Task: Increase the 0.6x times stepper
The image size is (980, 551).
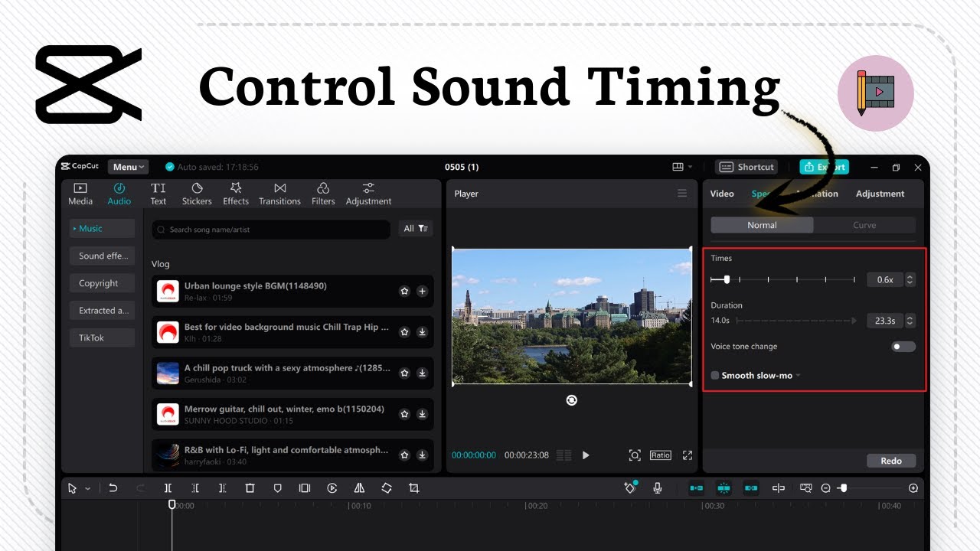Action: (x=910, y=277)
